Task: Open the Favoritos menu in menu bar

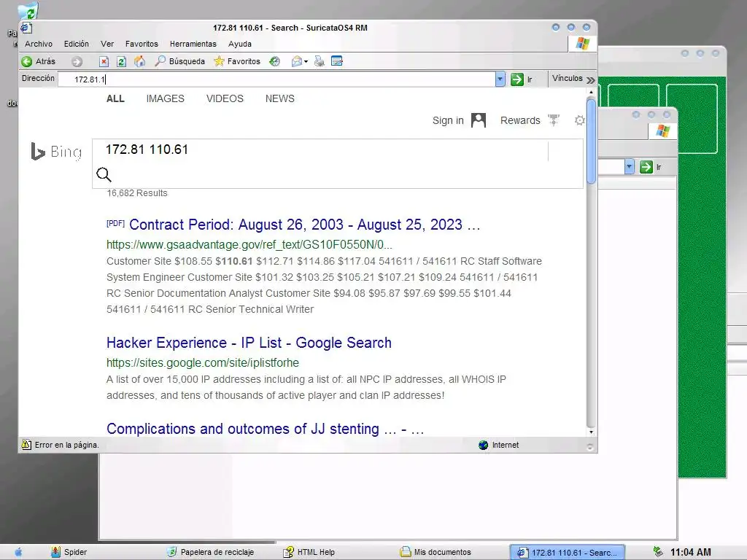Action: (142, 44)
